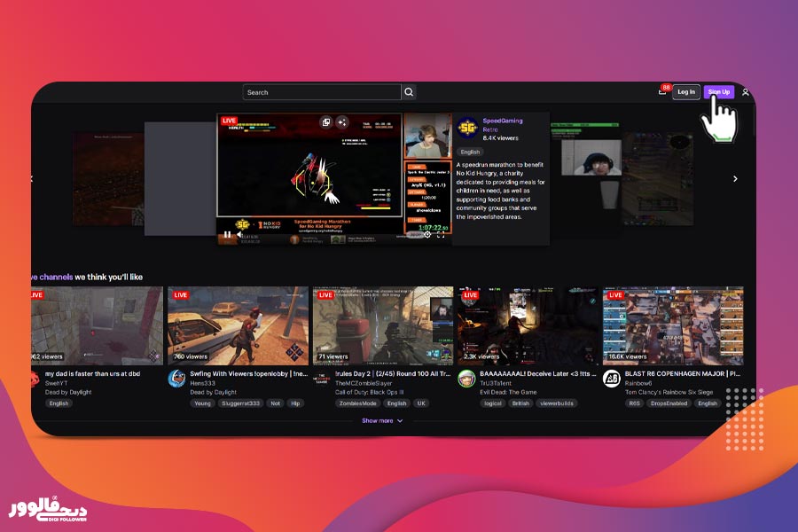Open featured player settings gear
The image size is (798, 532).
(x=427, y=235)
